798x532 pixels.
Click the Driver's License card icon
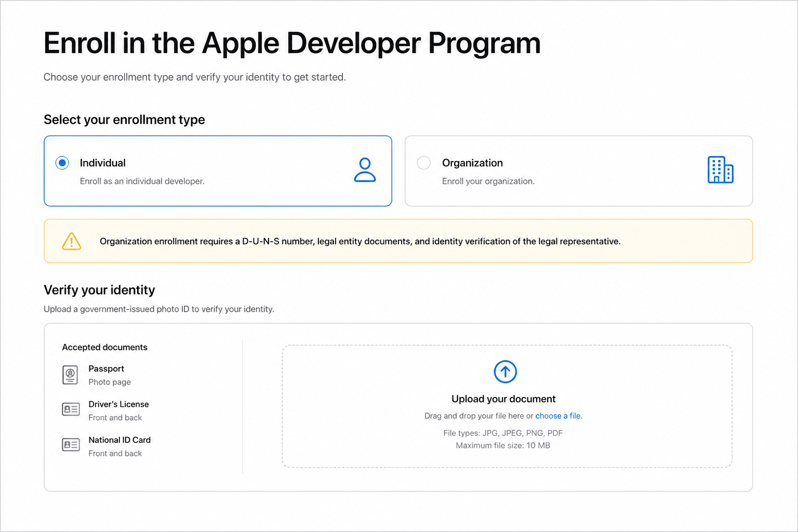pos(71,409)
